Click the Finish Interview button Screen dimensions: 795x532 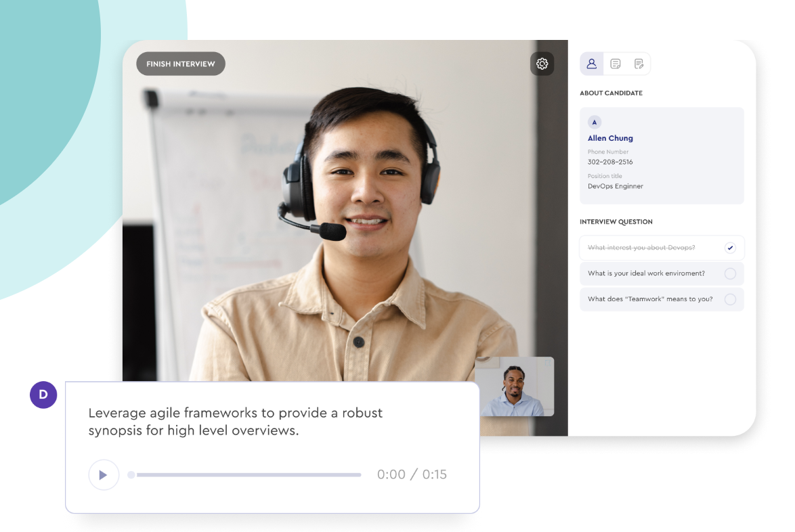click(x=181, y=64)
